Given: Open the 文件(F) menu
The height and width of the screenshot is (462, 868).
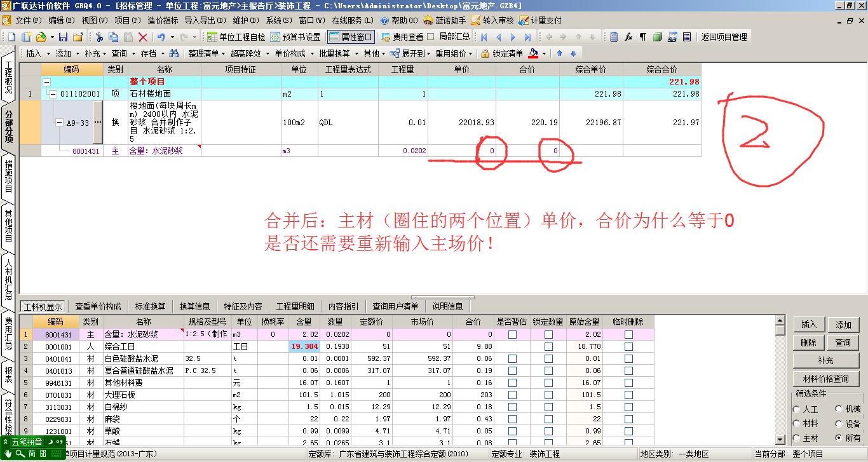Looking at the screenshot, I should pyautogui.click(x=28, y=20).
